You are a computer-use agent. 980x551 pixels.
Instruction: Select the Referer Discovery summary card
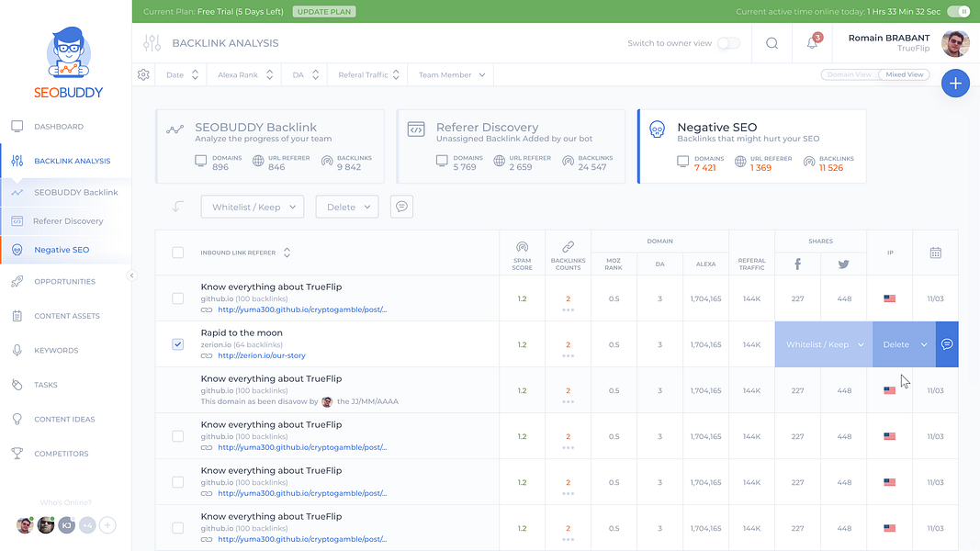pos(512,146)
